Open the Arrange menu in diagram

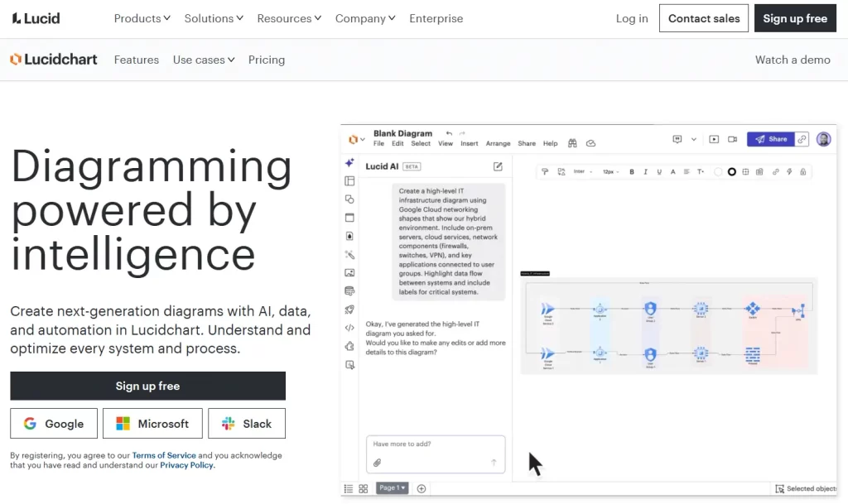[498, 143]
